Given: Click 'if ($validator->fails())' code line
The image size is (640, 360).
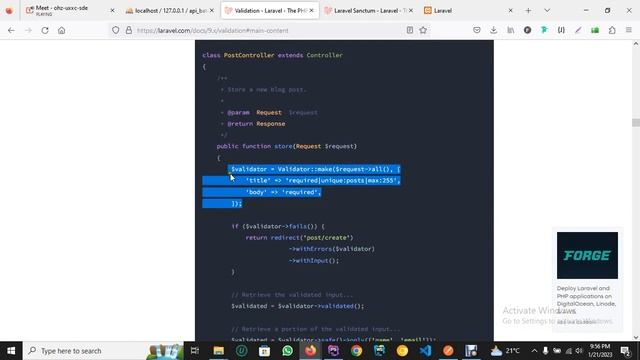Looking at the screenshot, I should tap(278, 226).
